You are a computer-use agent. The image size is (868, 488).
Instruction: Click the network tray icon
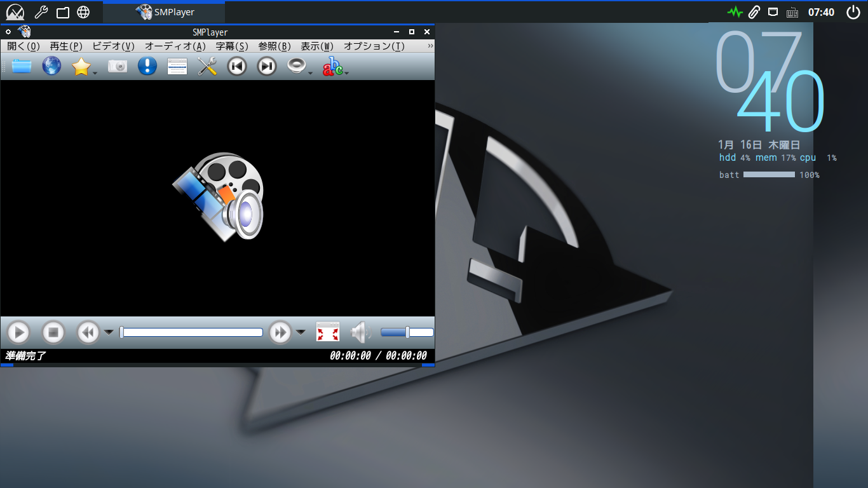(773, 11)
